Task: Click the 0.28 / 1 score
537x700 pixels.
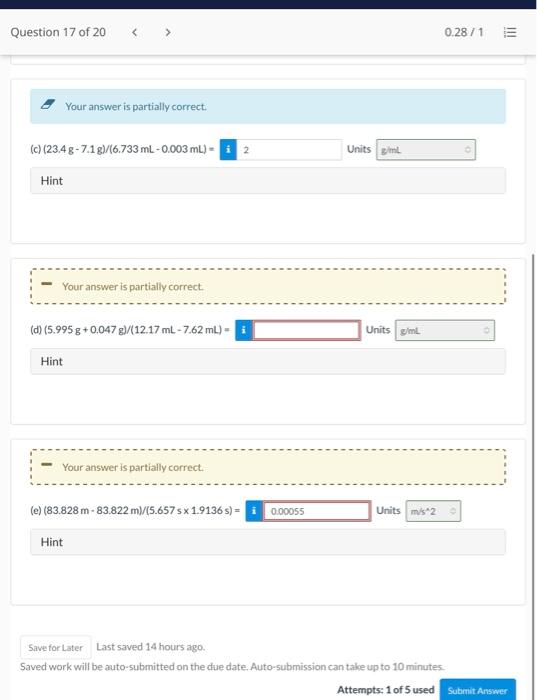Action: coord(464,32)
